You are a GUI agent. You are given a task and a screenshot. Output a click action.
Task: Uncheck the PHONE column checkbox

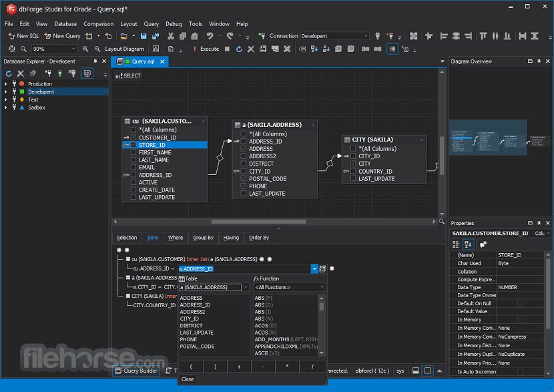pos(244,186)
